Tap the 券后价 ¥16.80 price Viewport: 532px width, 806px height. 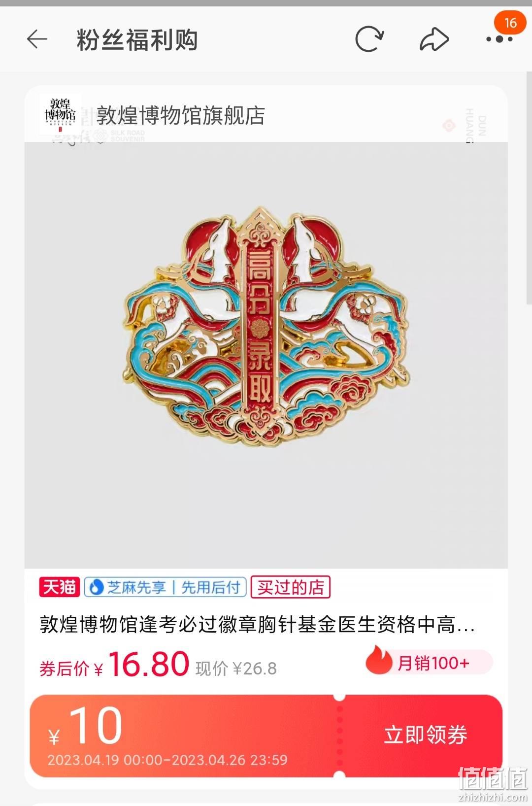click(114, 664)
